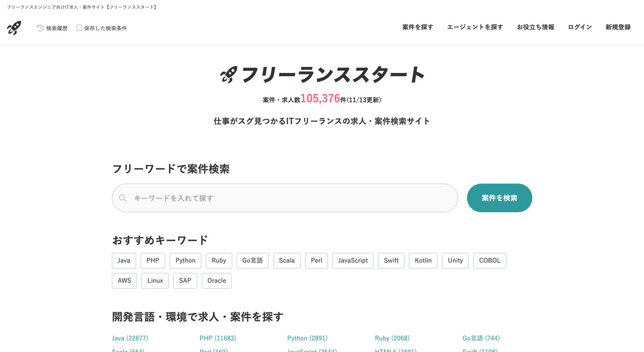Pick the JavaScript keyword tag

(x=353, y=261)
